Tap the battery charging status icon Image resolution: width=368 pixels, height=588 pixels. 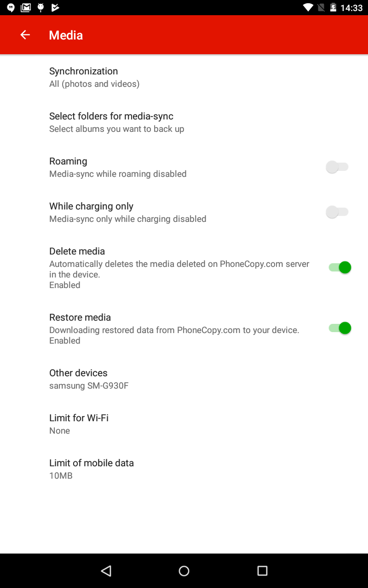pos(333,7)
